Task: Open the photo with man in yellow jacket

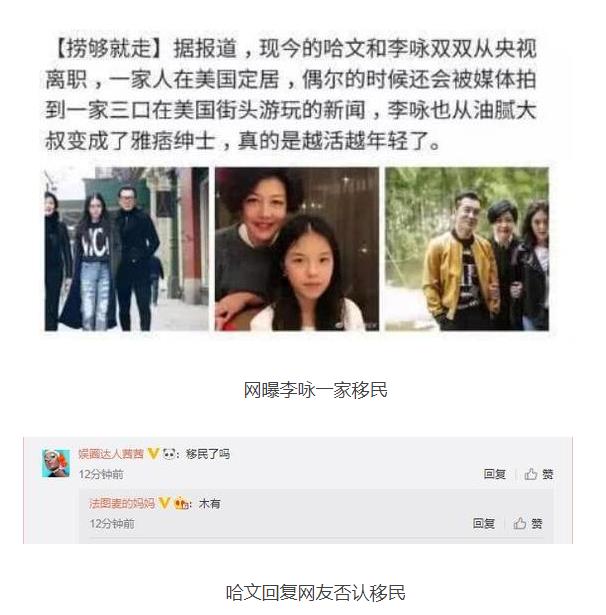Action: tap(467, 249)
